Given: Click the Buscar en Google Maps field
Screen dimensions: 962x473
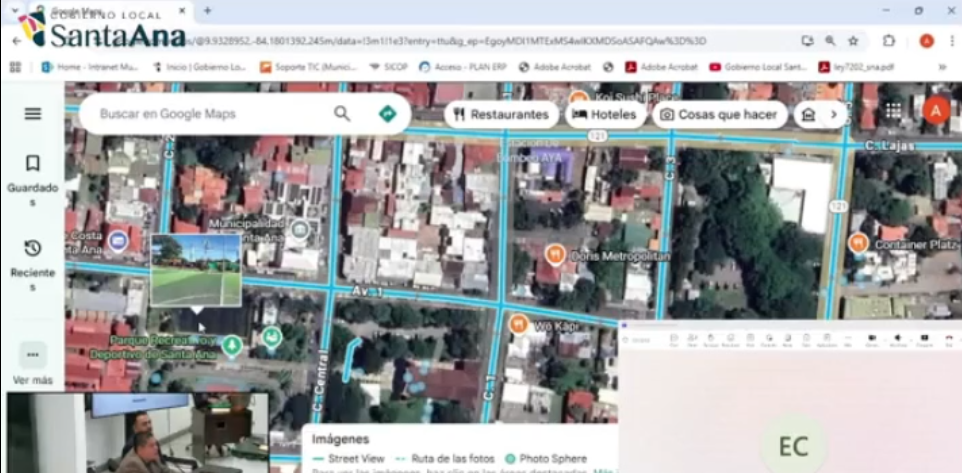Looking at the screenshot, I should pos(210,114).
